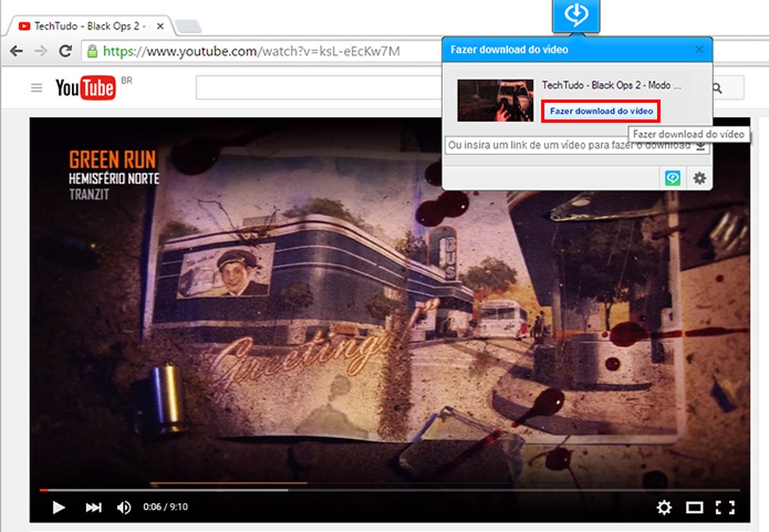
Task: Mute the video volume
Action: (123, 507)
